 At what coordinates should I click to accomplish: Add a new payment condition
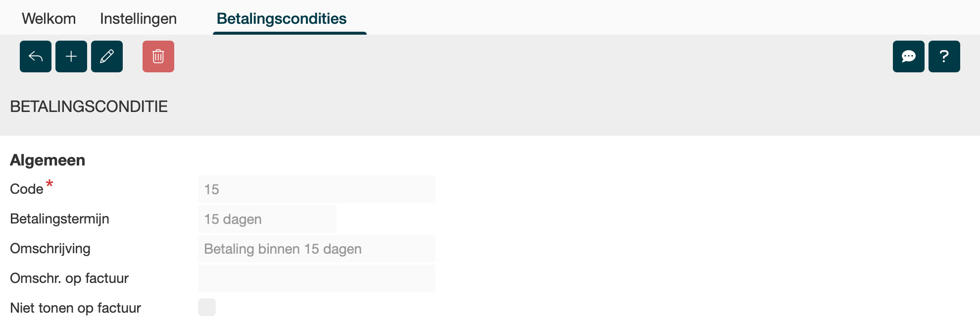tap(71, 56)
